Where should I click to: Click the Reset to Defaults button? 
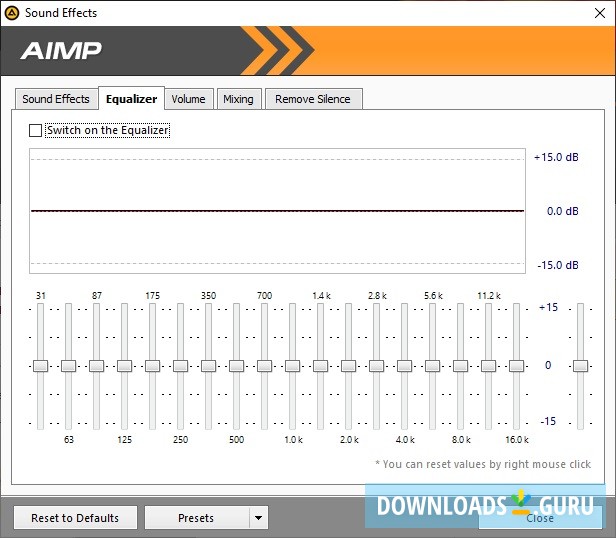[75, 518]
